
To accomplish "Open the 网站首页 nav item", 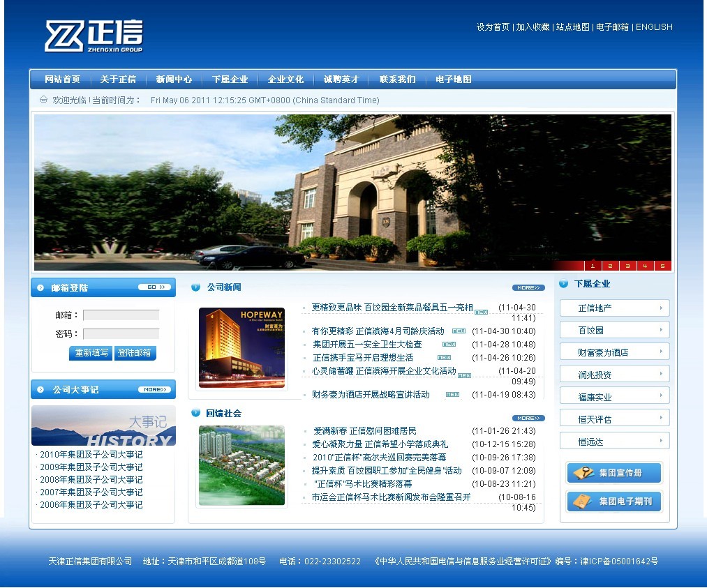I will pyautogui.click(x=62, y=80).
